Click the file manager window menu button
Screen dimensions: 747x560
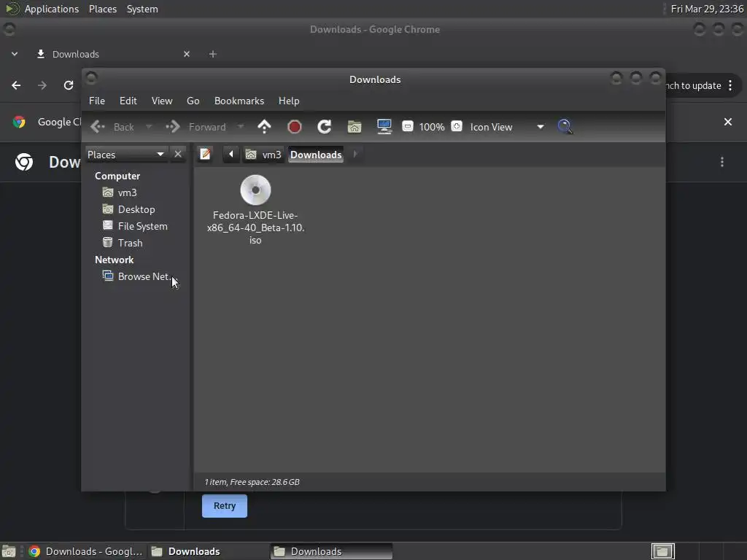(91, 77)
